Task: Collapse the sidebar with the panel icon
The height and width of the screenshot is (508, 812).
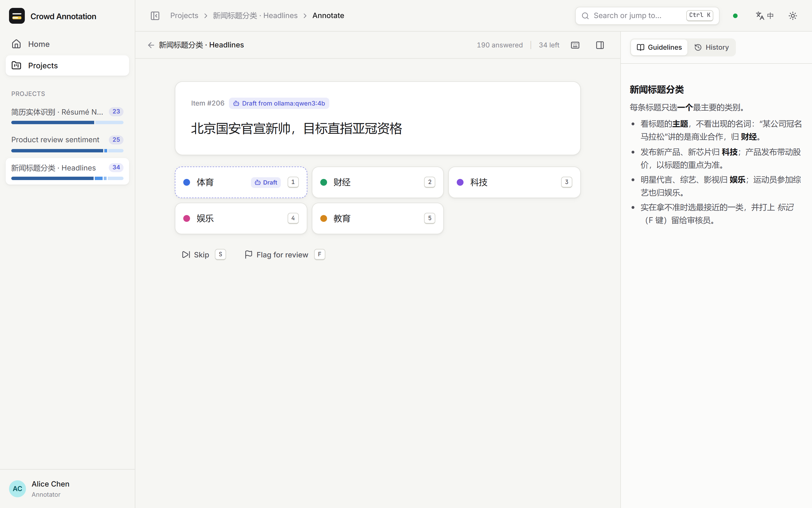Action: [x=155, y=16]
